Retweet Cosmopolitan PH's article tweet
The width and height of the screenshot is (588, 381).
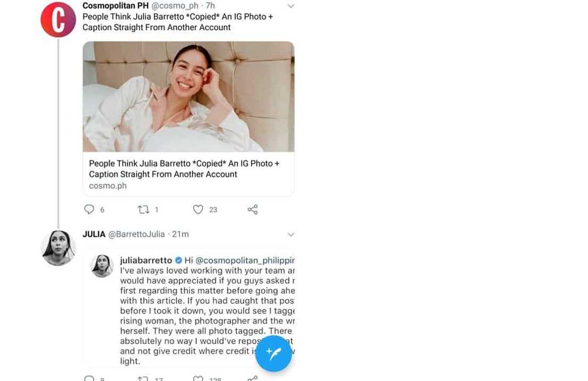[x=143, y=209]
